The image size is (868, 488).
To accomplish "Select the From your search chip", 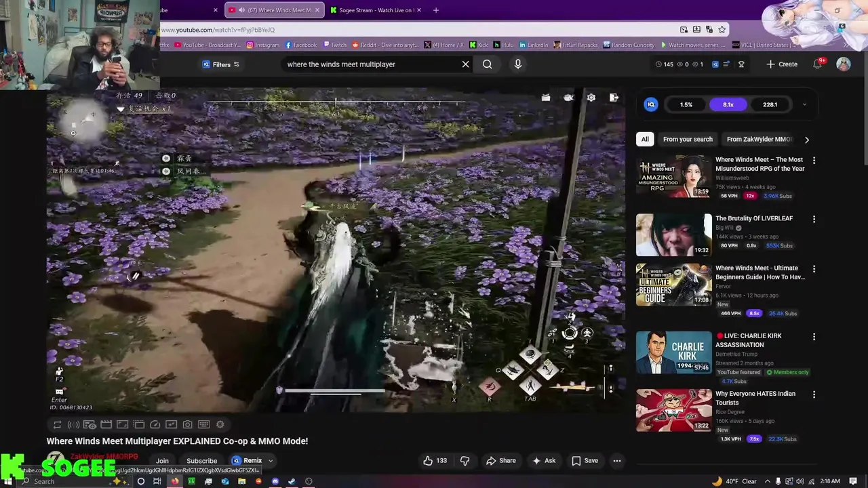I will [688, 139].
